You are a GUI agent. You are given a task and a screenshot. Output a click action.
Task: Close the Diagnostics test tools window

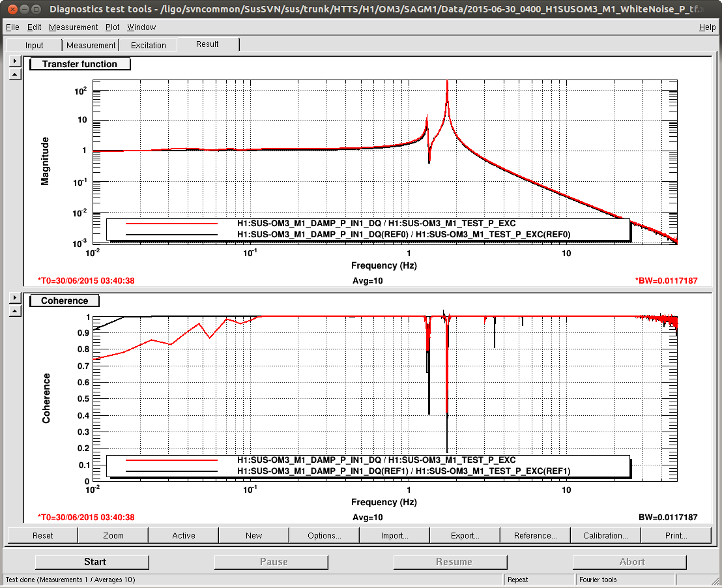pyautogui.click(x=12, y=8)
